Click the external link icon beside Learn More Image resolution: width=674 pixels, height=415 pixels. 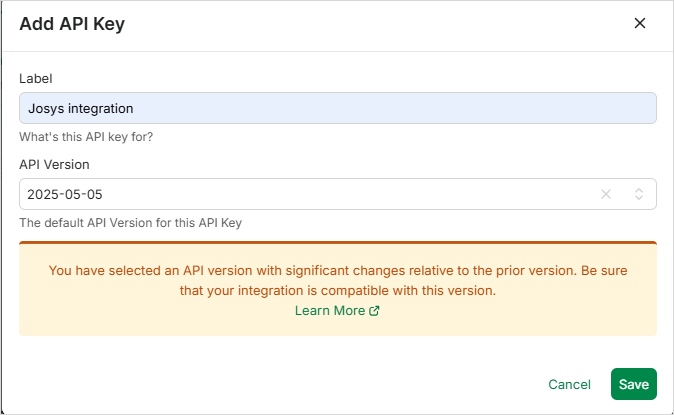tap(375, 311)
